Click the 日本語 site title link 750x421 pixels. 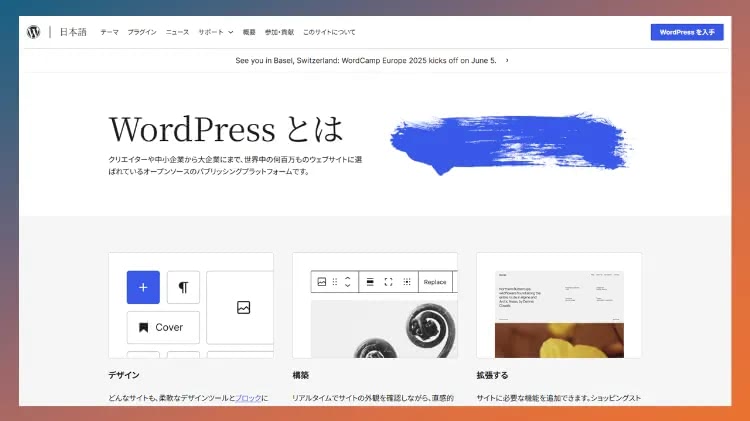pos(73,32)
